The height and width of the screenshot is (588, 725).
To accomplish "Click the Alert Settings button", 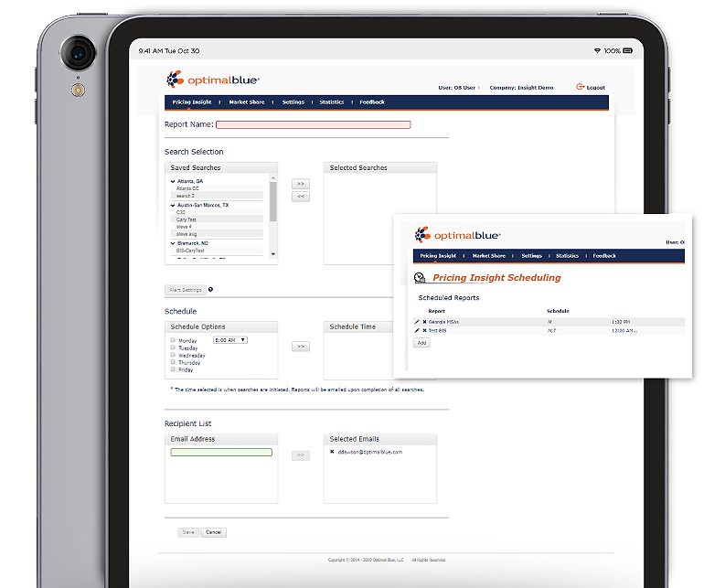I will click(x=186, y=290).
